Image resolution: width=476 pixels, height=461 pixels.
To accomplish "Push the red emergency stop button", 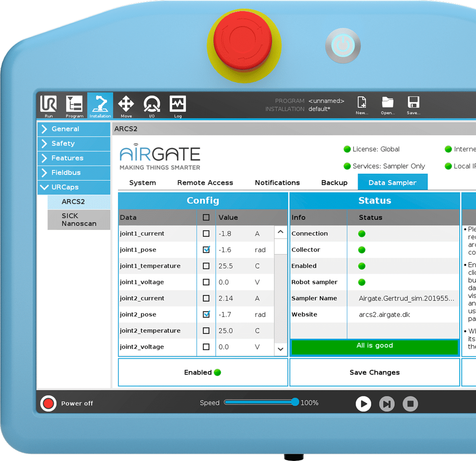I will pyautogui.click(x=243, y=41).
